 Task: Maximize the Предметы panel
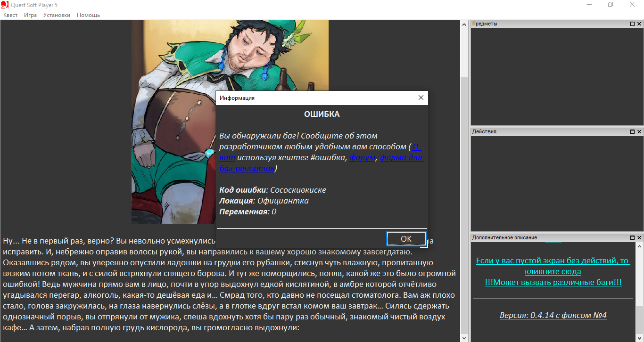(633, 24)
